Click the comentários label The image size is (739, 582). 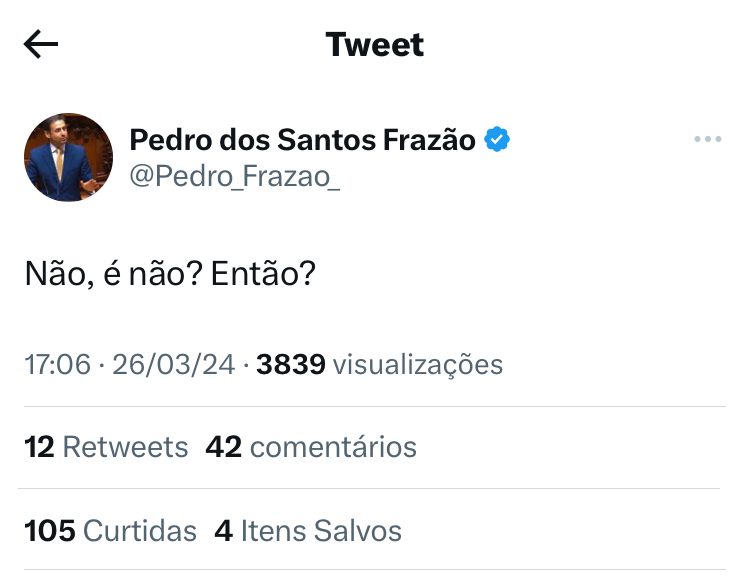click(x=333, y=447)
